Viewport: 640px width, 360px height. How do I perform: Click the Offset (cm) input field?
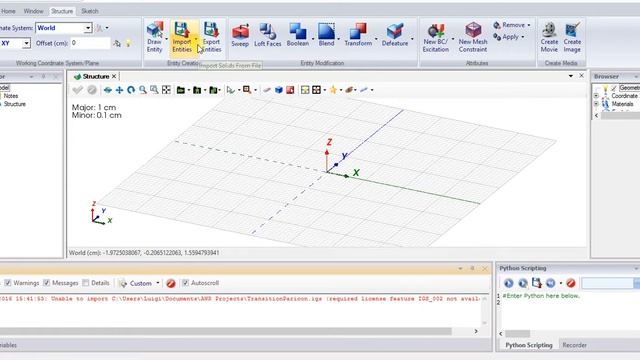(x=90, y=43)
